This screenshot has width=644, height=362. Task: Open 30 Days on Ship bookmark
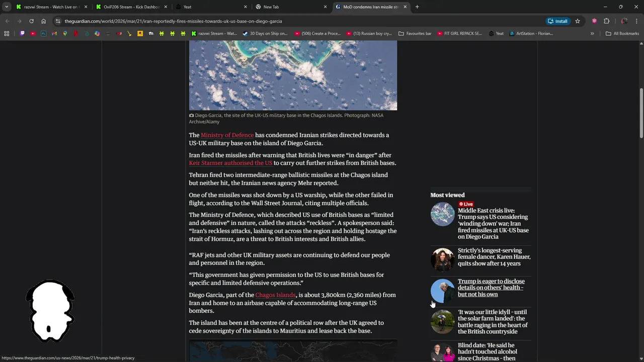coord(265,34)
